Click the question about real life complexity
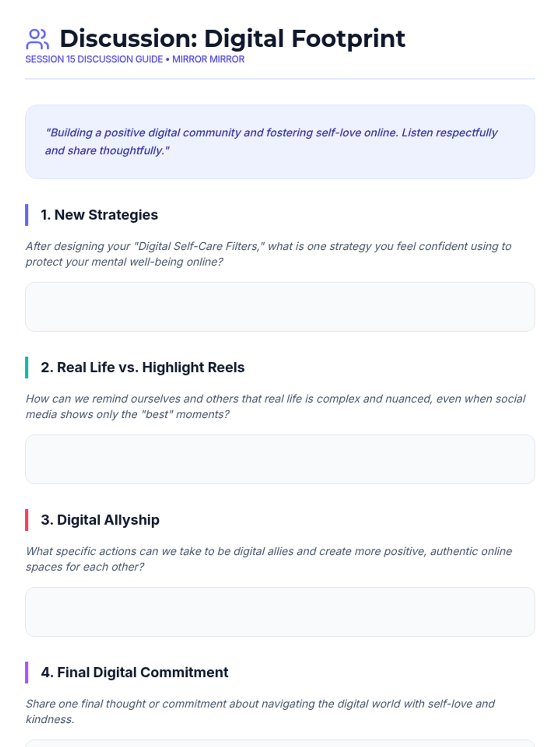This screenshot has height=747, width=560. 275,406
